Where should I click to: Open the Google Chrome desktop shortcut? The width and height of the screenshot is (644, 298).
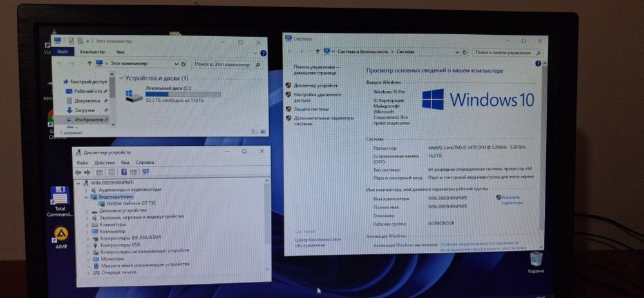click(52, 123)
